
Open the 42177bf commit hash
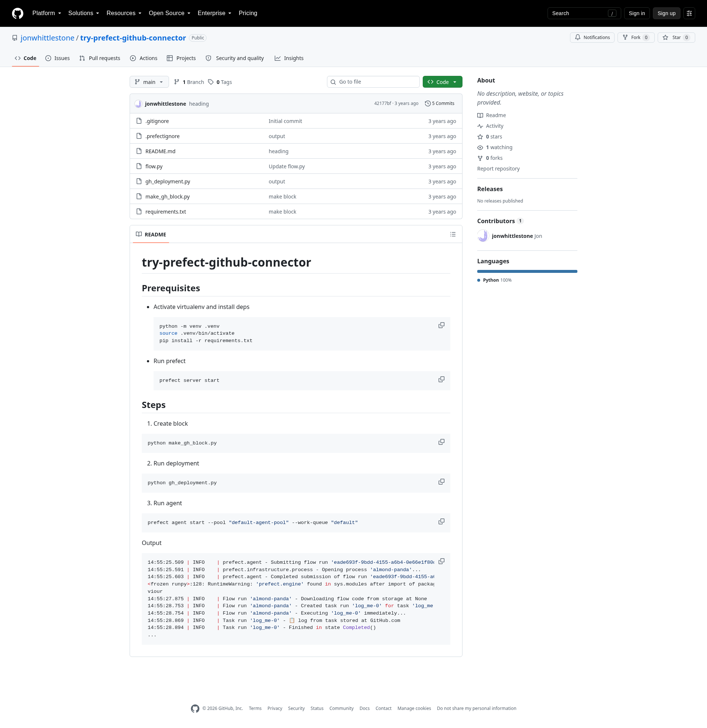point(382,103)
